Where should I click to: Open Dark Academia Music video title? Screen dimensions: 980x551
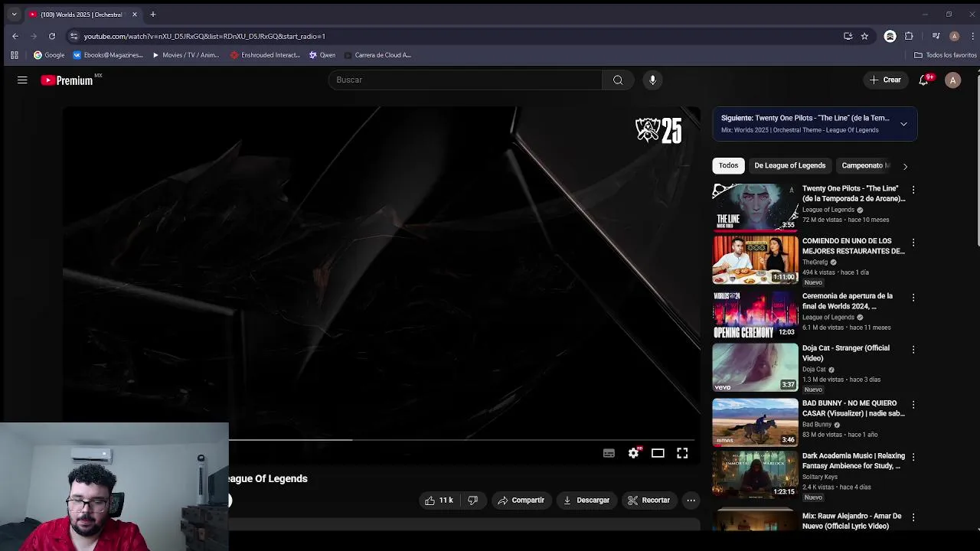tap(853, 461)
